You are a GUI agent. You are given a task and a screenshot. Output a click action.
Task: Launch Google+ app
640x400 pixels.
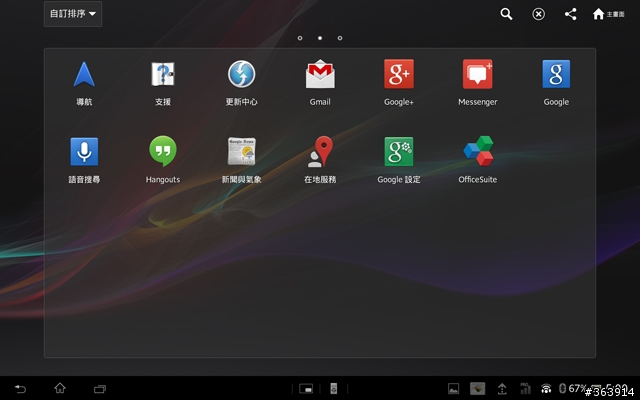(x=399, y=83)
